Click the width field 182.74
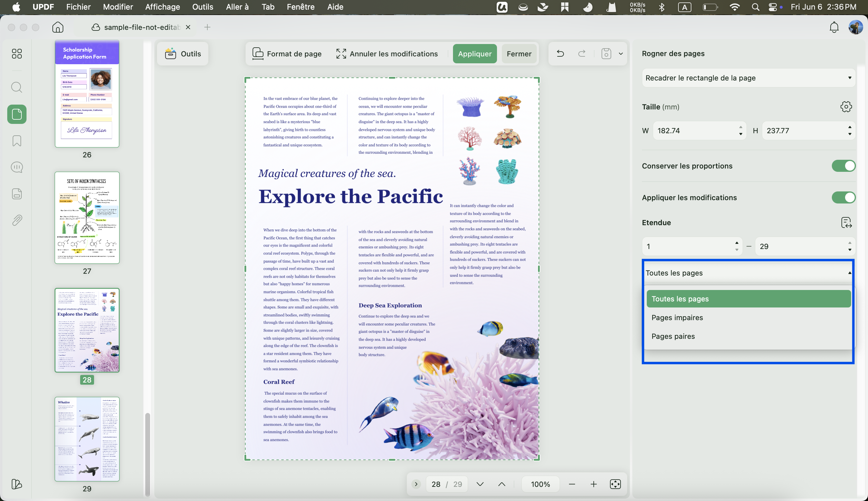Viewport: 868px width, 501px height. pos(700,131)
